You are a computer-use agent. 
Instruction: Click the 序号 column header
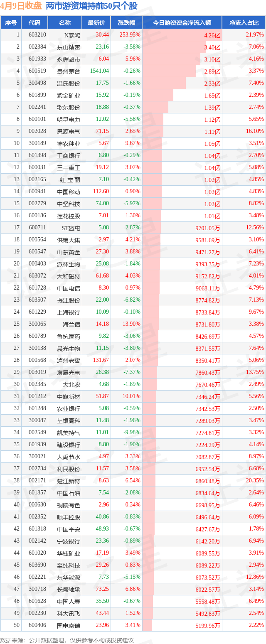11,23
